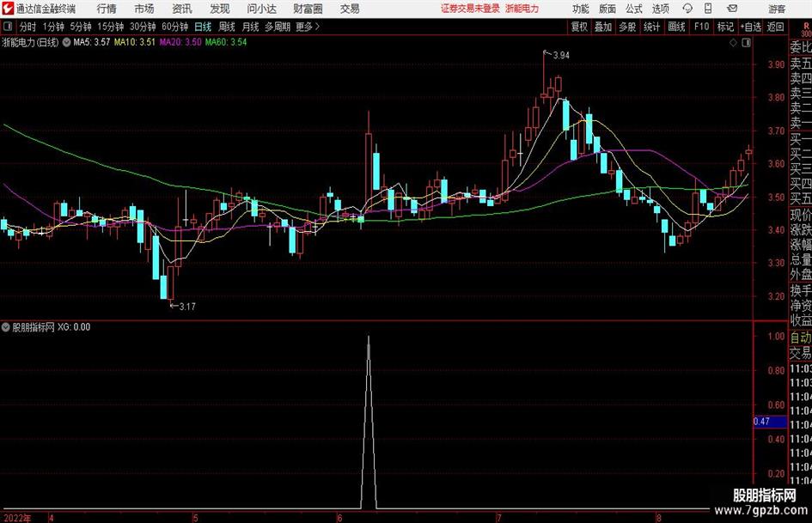Switch to 周线 weekly period
Viewport: 812px width, 523px height.
tap(227, 27)
